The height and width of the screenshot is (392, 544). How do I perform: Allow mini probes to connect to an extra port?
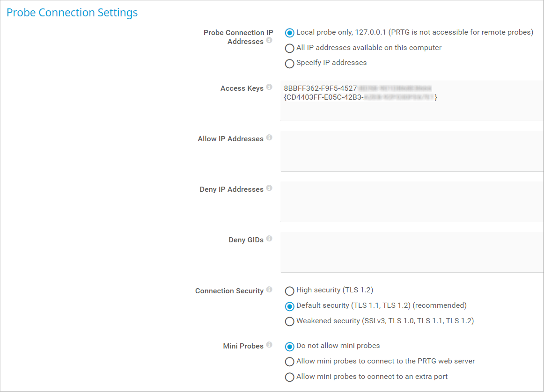[290, 377]
